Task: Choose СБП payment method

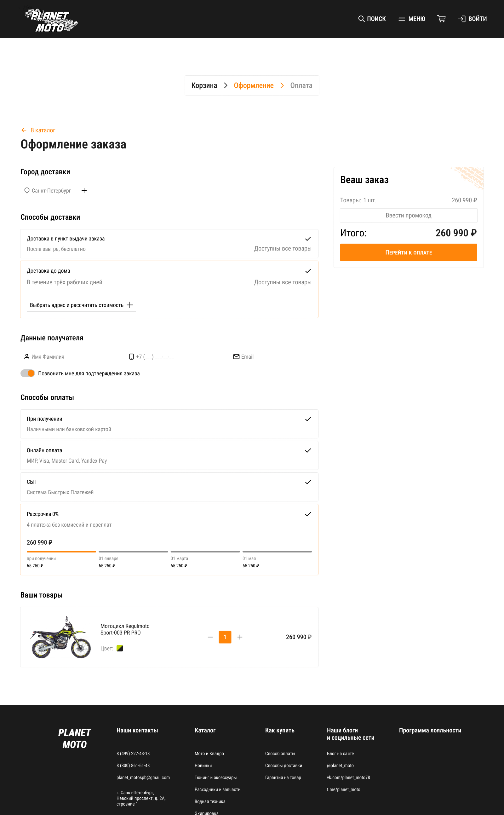Action: [169, 487]
